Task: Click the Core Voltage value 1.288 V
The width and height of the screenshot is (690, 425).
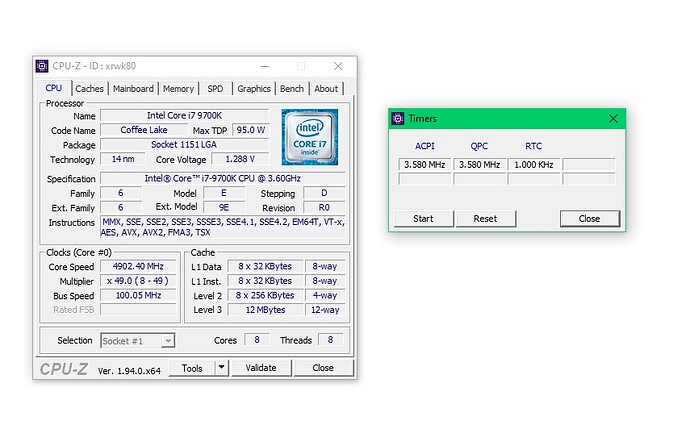Action: (240, 159)
